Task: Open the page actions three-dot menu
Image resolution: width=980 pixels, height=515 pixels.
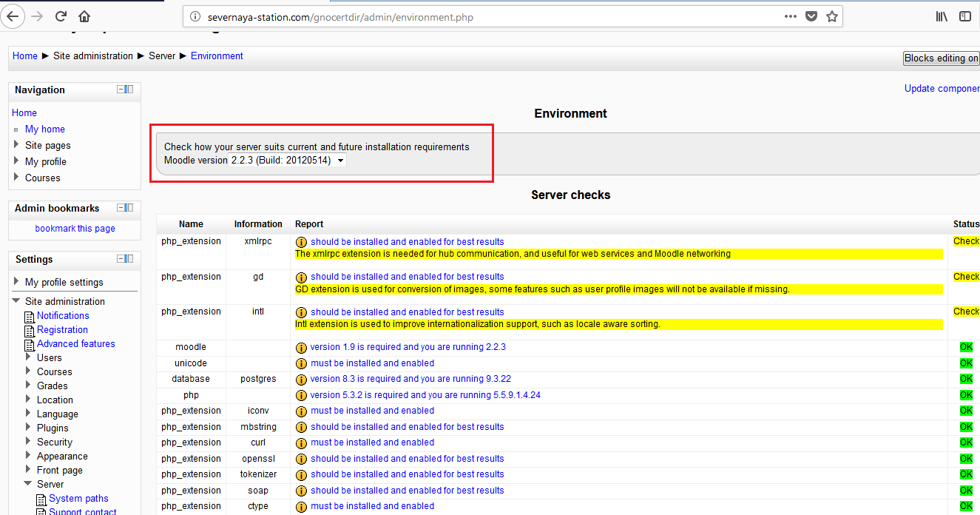Action: [791, 16]
